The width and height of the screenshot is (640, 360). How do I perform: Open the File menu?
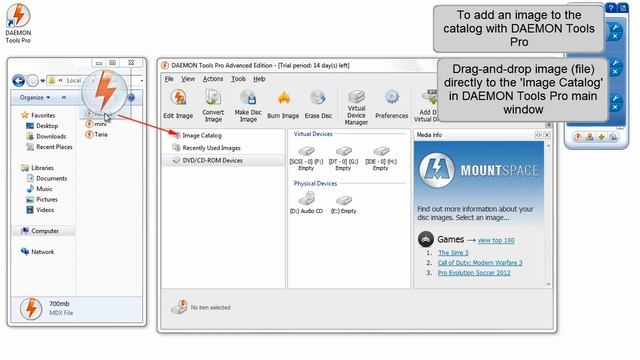tap(169, 79)
